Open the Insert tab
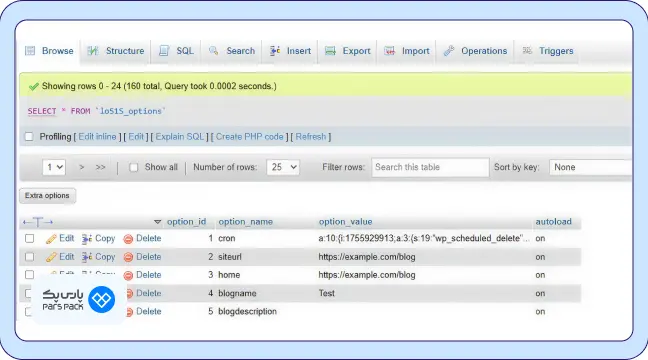This screenshot has height=360, width=648. [x=290, y=51]
